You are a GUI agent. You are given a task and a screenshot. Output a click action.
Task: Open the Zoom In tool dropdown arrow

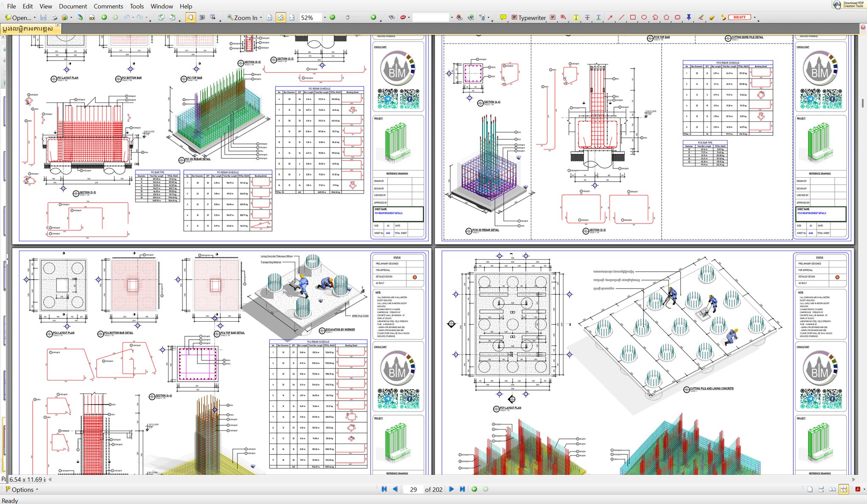tap(261, 17)
